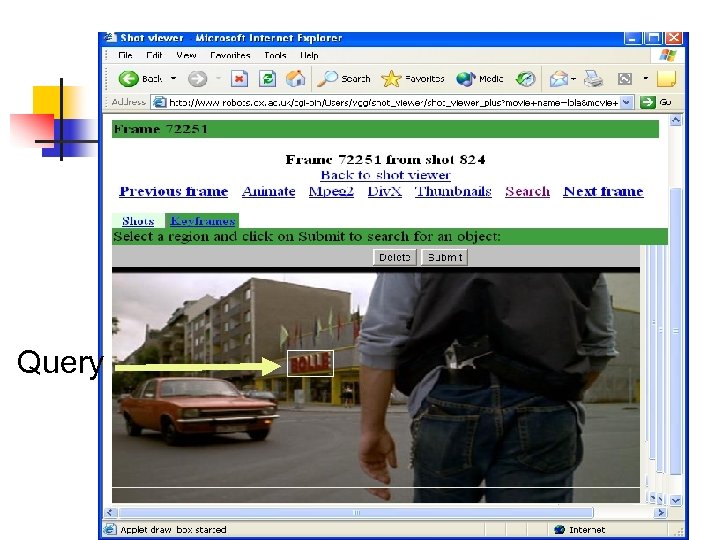Click the "Frame 72251" green header text

click(161, 129)
